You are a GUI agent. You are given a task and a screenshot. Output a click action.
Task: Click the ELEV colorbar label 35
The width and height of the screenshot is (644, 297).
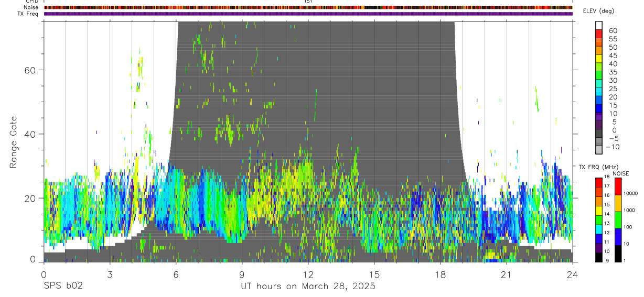(x=613, y=72)
